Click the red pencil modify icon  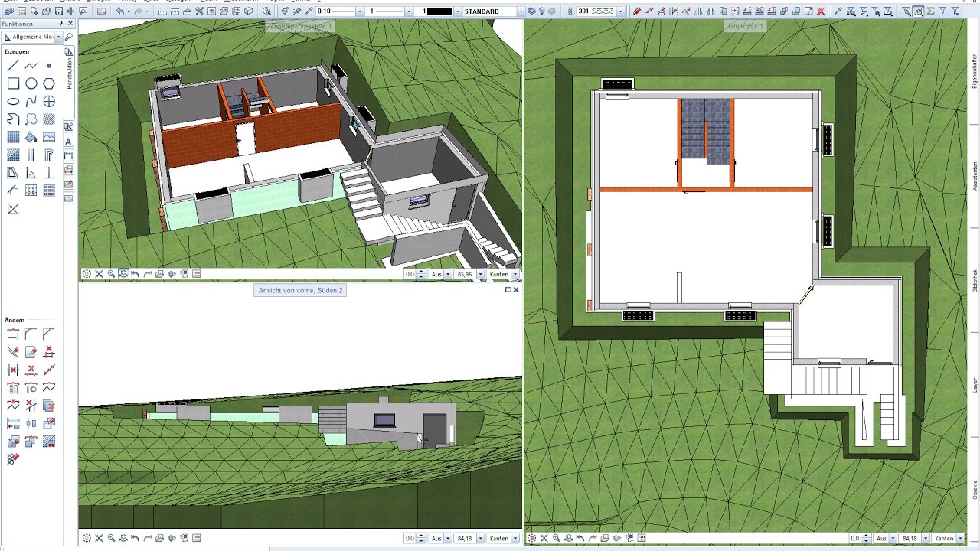click(637, 11)
